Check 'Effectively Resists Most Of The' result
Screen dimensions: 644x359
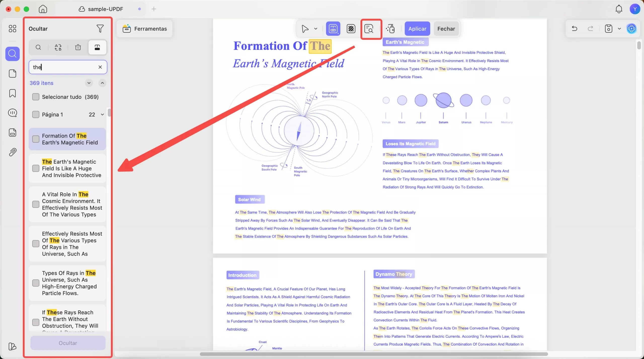click(36, 244)
